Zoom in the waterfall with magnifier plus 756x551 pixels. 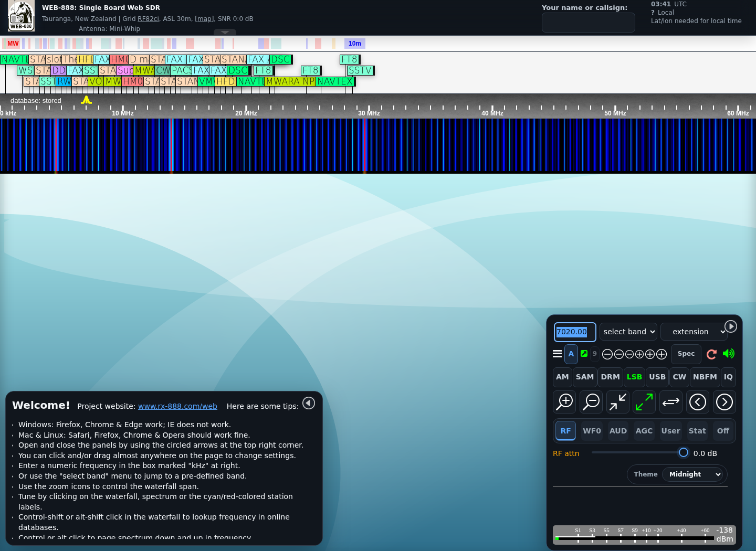coord(564,402)
